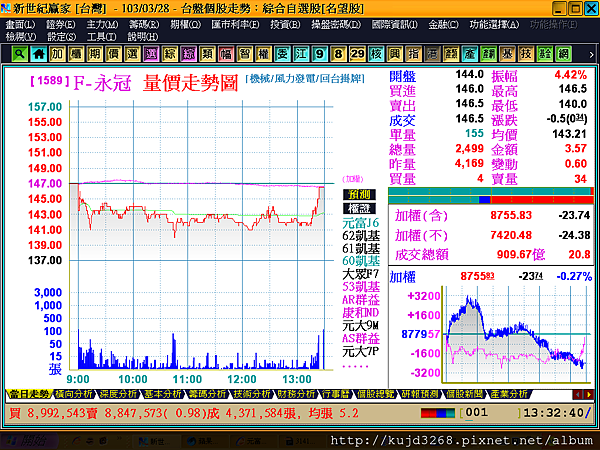Click the yellow 綜 toolbar button

click(170, 54)
